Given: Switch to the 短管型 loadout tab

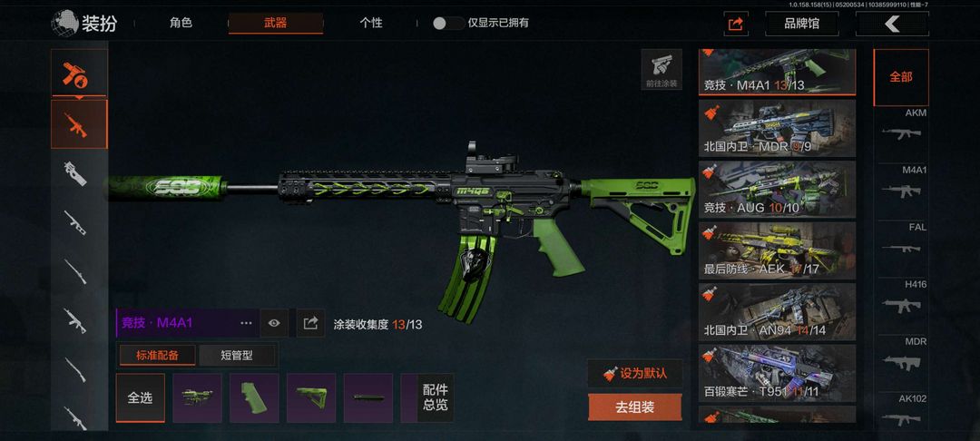Looking at the screenshot, I should (x=237, y=356).
